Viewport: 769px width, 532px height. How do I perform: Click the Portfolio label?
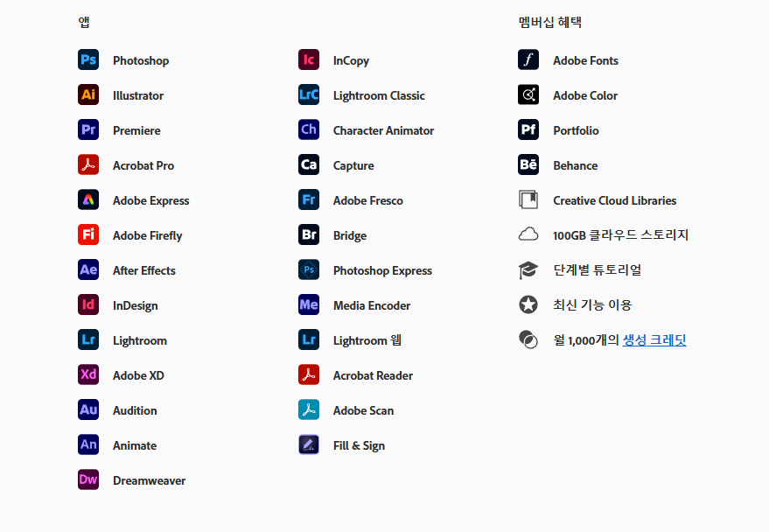point(576,130)
